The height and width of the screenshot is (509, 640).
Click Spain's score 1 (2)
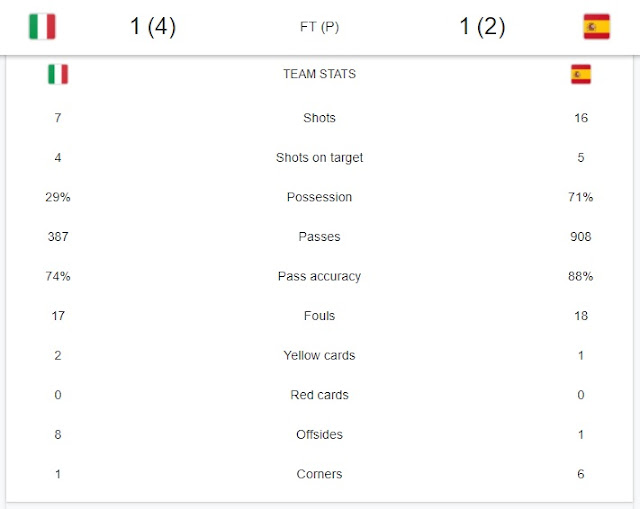point(482,27)
